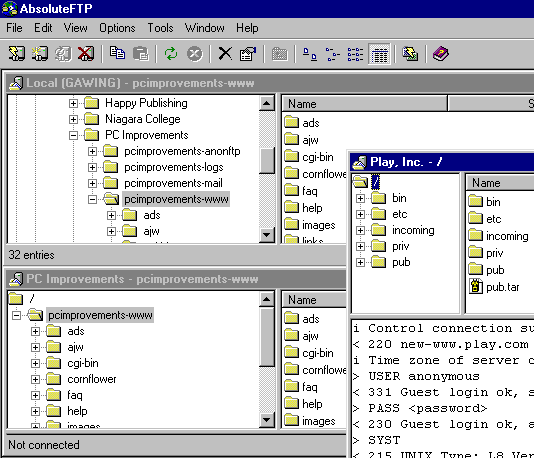Select etc folder in Play, Inc. tree
534x458 pixels.
click(x=399, y=214)
